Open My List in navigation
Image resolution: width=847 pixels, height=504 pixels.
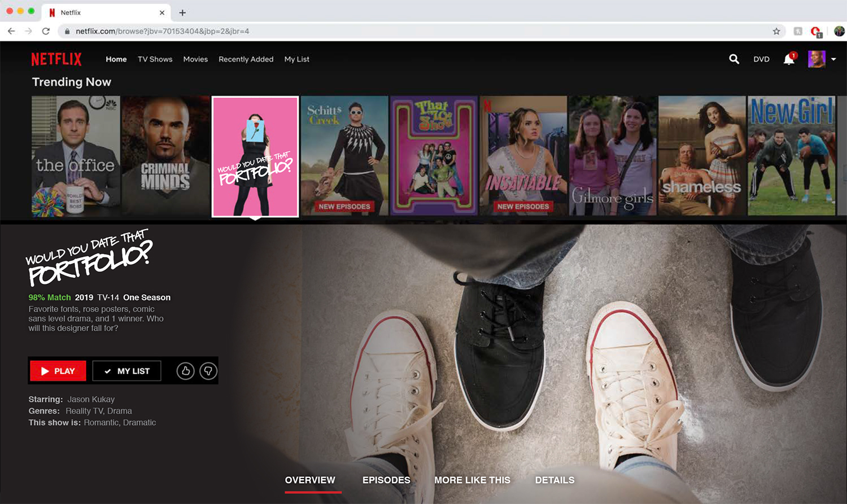click(297, 59)
